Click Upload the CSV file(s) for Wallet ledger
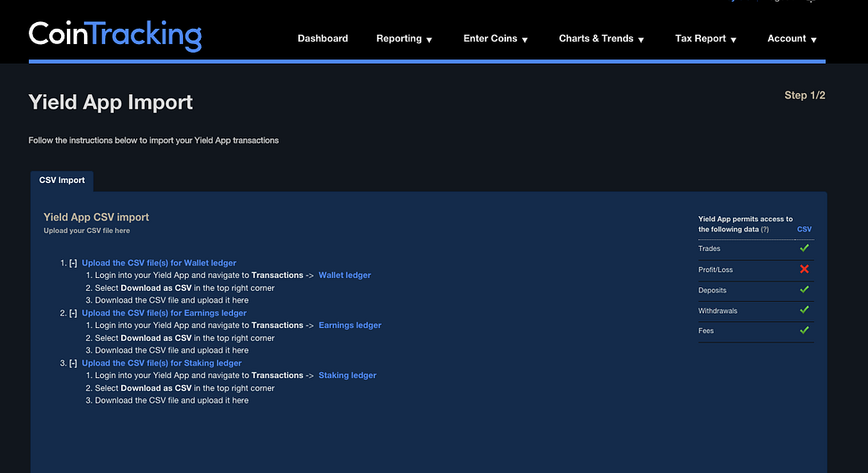 [159, 263]
